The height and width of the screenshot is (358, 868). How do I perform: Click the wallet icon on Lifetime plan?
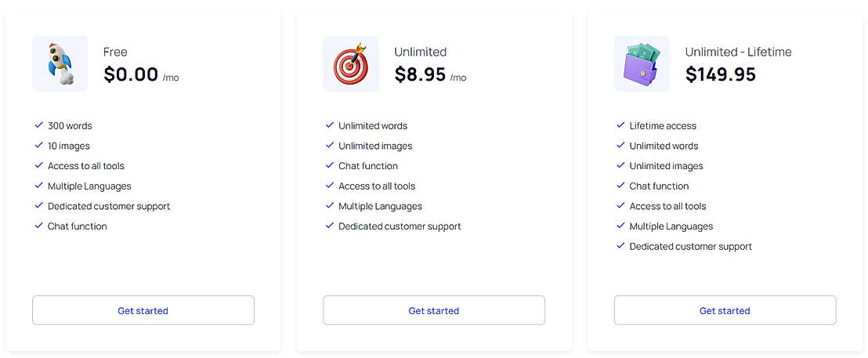(642, 64)
